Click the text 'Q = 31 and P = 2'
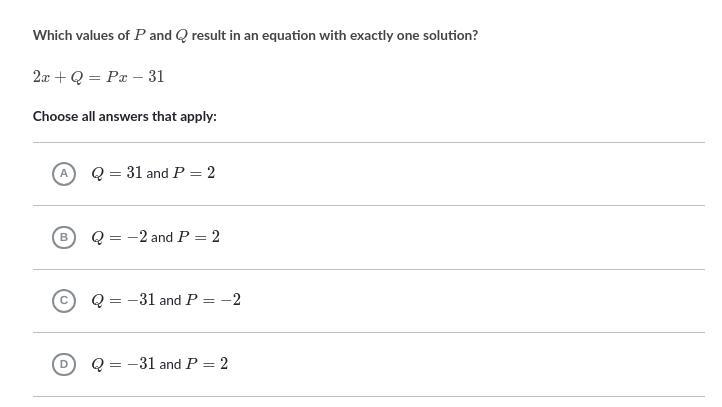Image resolution: width=722 pixels, height=407 pixels. 153,173
